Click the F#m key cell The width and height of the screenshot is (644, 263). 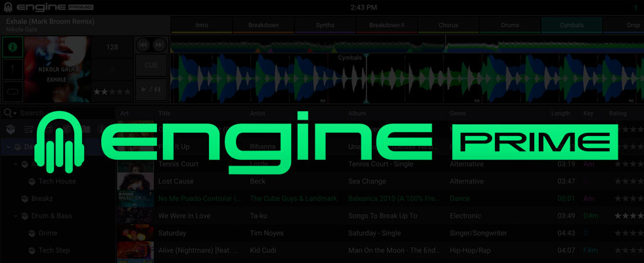(590, 251)
